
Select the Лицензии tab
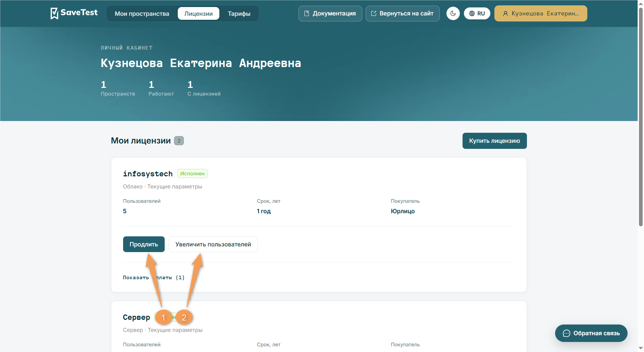(199, 13)
